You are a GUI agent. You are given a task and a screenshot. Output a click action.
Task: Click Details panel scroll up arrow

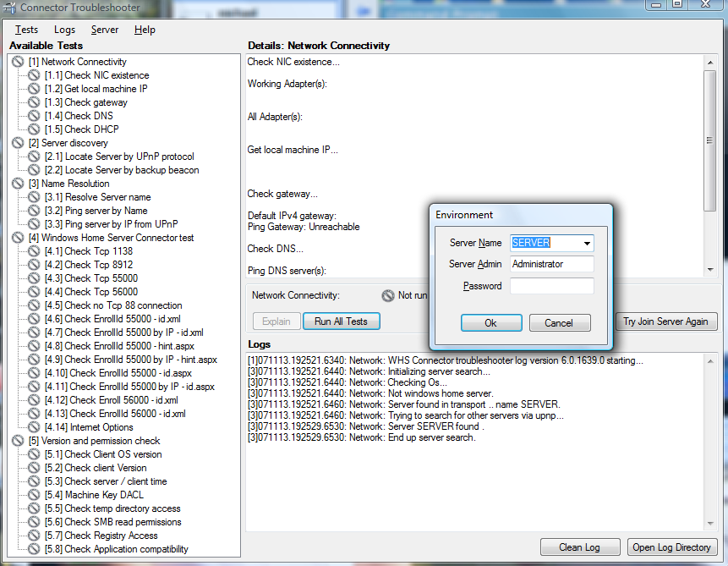coord(710,63)
